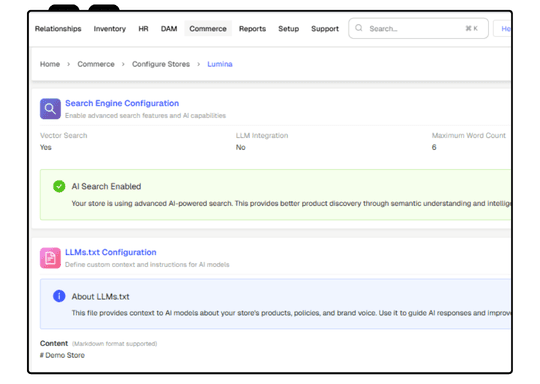Open the Setup menu
The width and height of the screenshot is (540, 384).
(289, 29)
